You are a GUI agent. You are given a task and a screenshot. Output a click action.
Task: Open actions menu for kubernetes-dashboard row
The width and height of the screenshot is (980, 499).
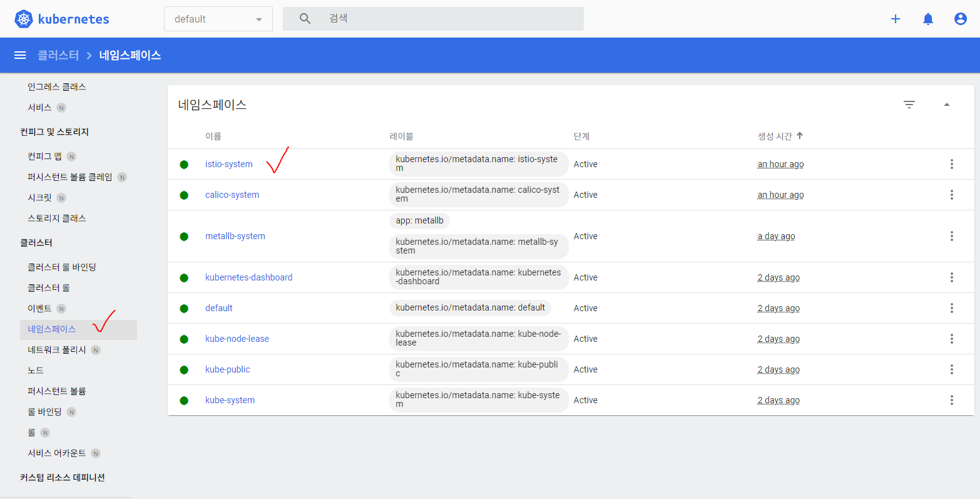(952, 277)
